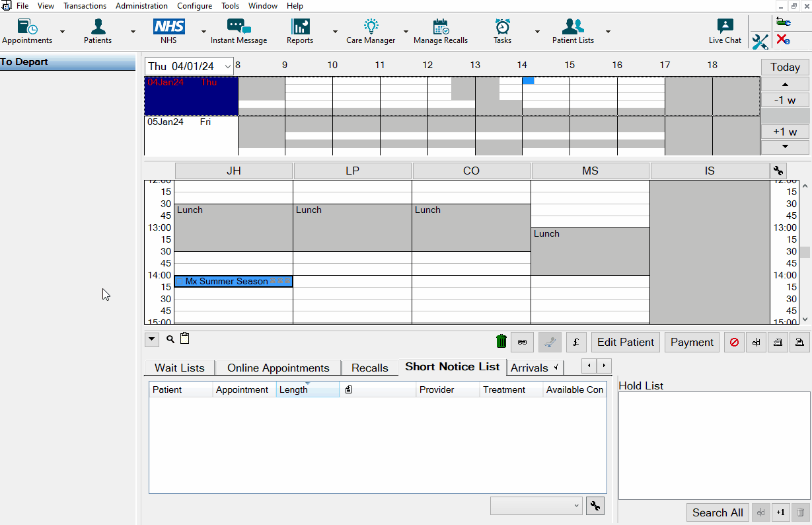Open the Tasks alarm clock icon

(x=502, y=31)
